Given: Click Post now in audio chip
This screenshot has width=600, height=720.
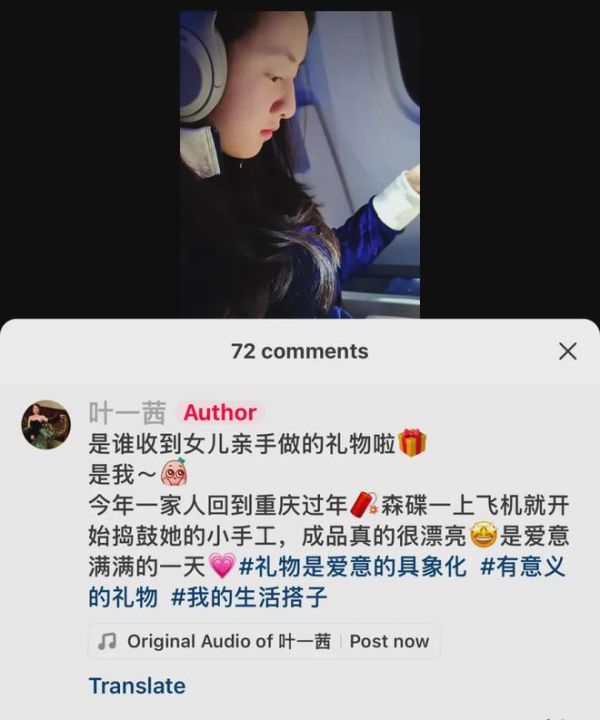Looking at the screenshot, I should 389,641.
